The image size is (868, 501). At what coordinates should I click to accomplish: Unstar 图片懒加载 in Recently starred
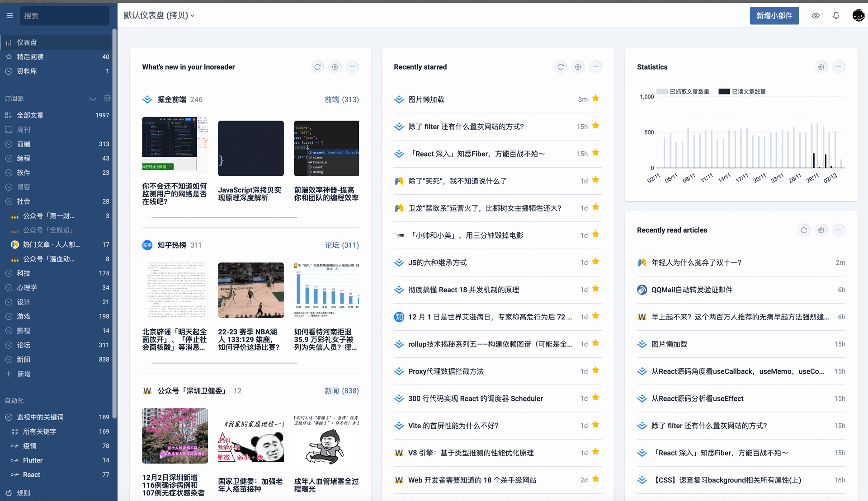[595, 98]
